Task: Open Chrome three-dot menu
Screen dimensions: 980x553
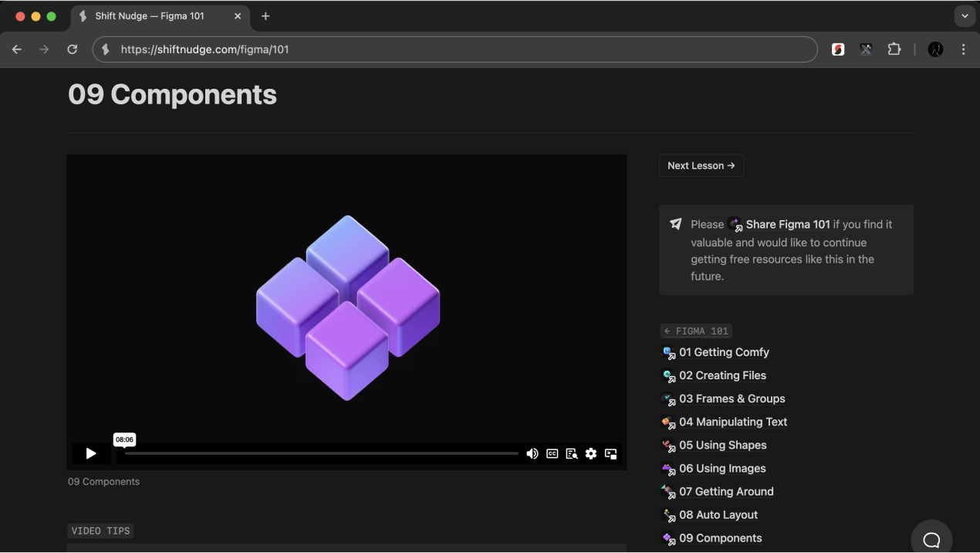Action: pyautogui.click(x=963, y=49)
